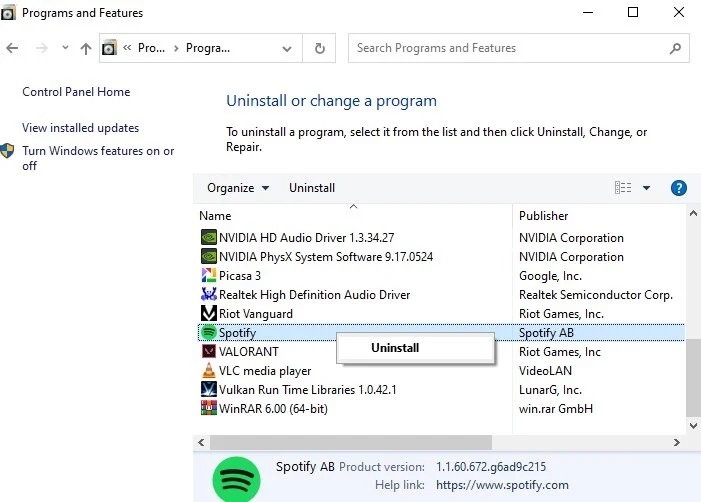The width and height of the screenshot is (701, 502).
Task: Select the VALORANT entry
Action: tap(249, 352)
